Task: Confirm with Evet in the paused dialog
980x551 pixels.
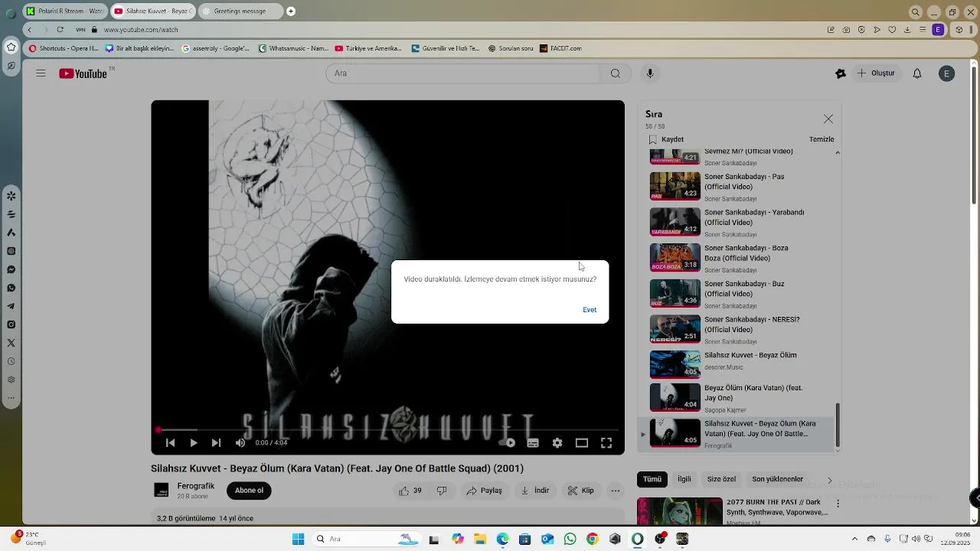Action: (590, 310)
